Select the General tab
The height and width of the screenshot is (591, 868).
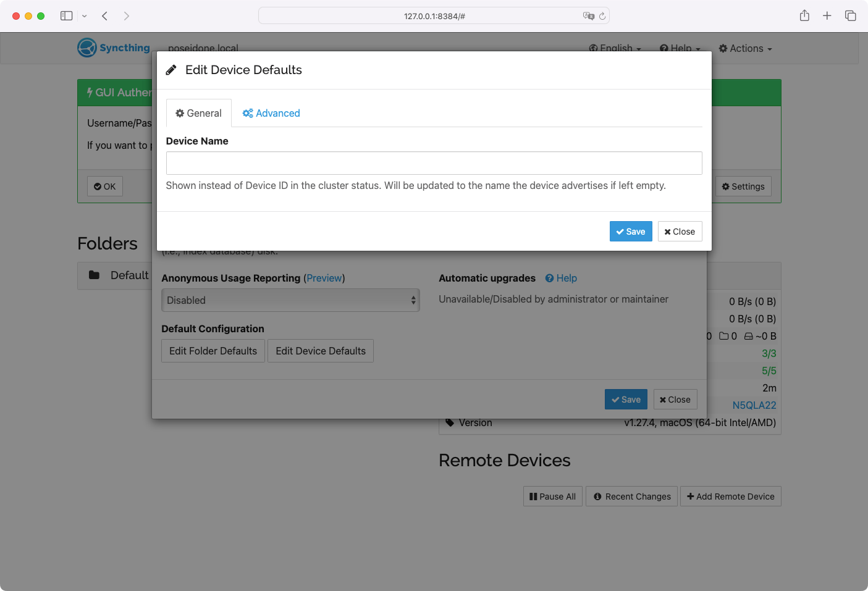(198, 113)
